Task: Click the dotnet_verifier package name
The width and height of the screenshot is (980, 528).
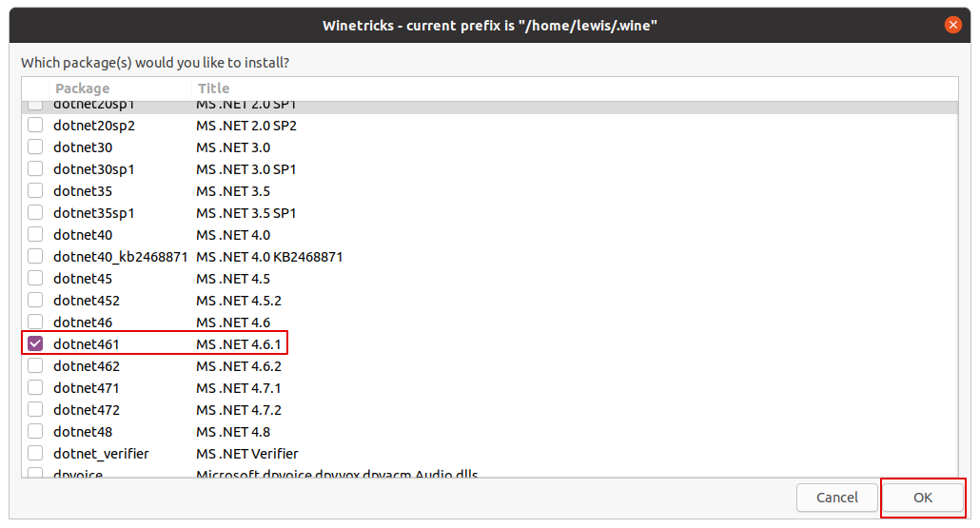Action: pos(101,454)
